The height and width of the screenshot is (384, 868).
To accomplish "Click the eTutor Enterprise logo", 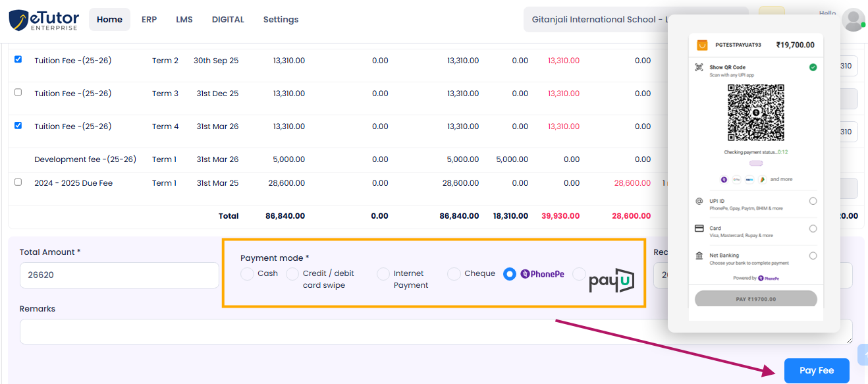I will 43,20.
